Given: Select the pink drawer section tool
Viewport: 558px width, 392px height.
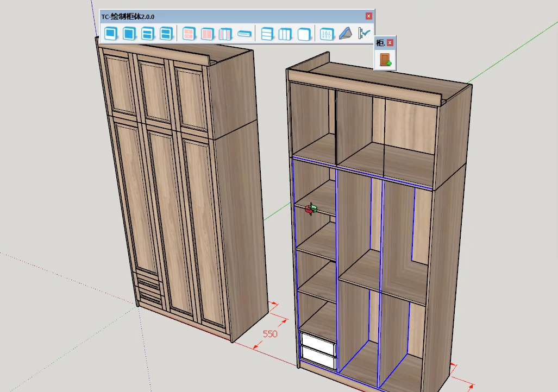Looking at the screenshot, I should pos(189,33).
